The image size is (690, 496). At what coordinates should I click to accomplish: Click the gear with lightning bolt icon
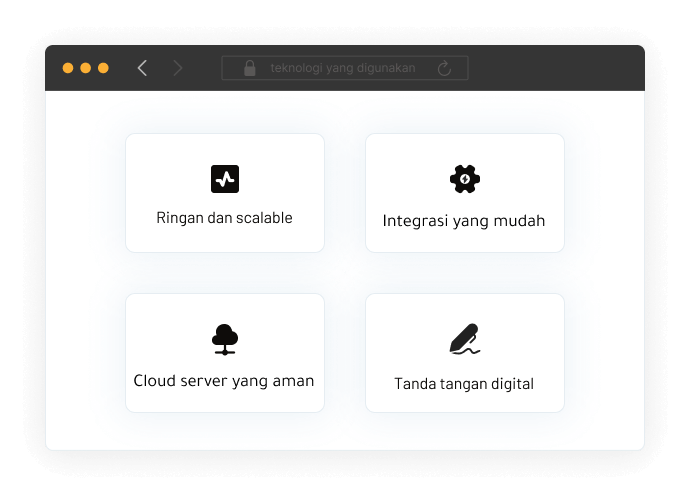pos(465,179)
